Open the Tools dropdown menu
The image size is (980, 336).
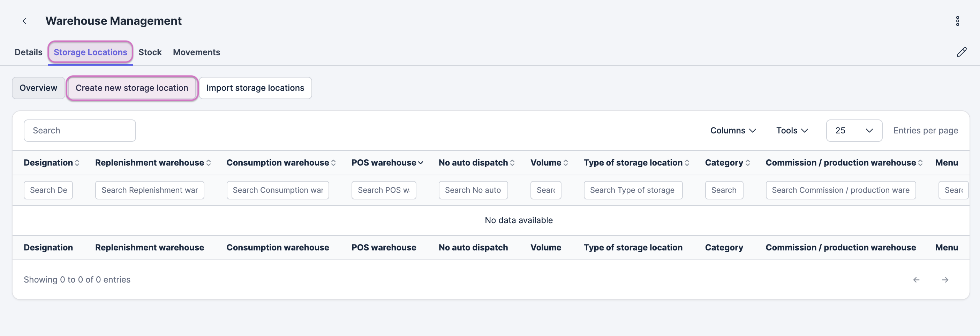click(792, 131)
